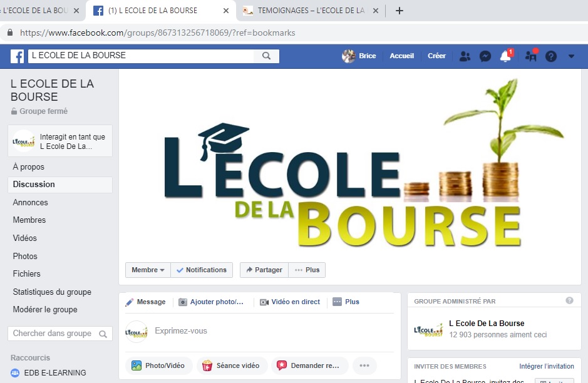The height and width of the screenshot is (383, 588).
Task: Click the help icon beside Groupe administré par
Action: 569,300
